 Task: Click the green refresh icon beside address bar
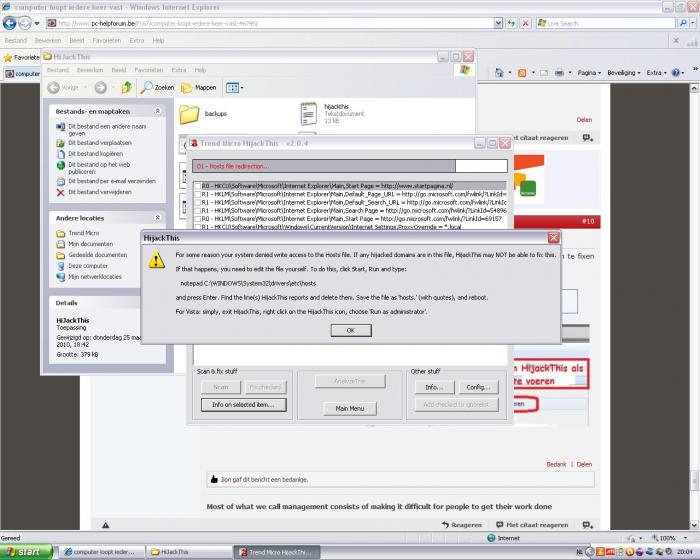pos(511,23)
